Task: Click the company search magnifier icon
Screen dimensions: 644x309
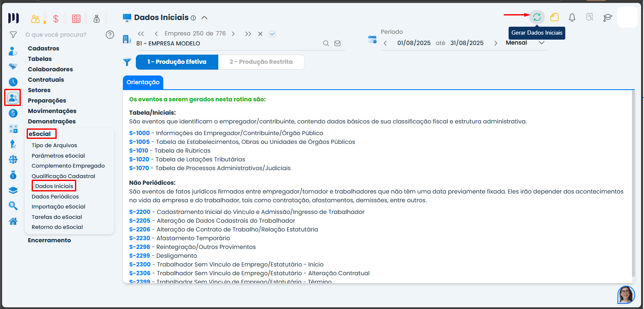Action: click(326, 43)
